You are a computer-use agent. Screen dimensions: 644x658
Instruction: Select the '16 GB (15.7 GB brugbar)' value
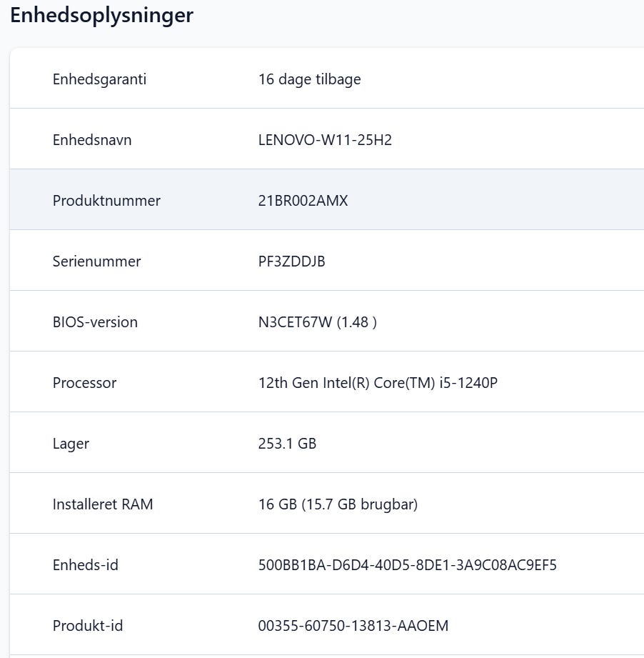point(338,504)
